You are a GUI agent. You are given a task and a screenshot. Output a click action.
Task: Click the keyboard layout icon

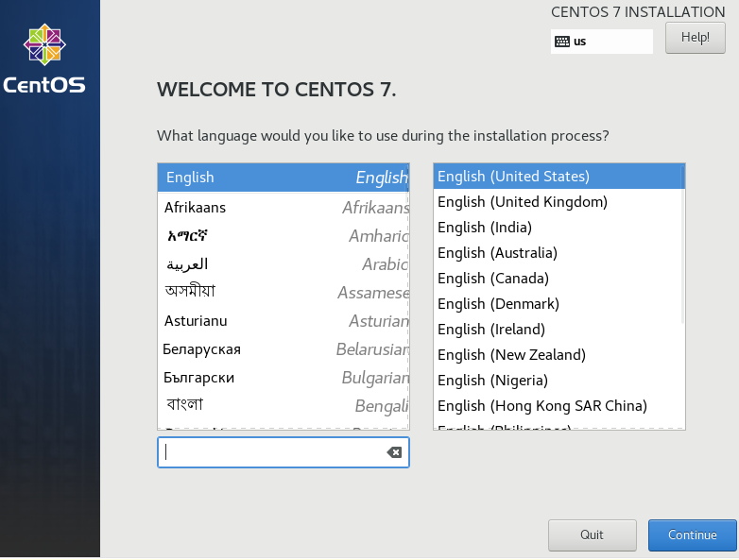[562, 42]
